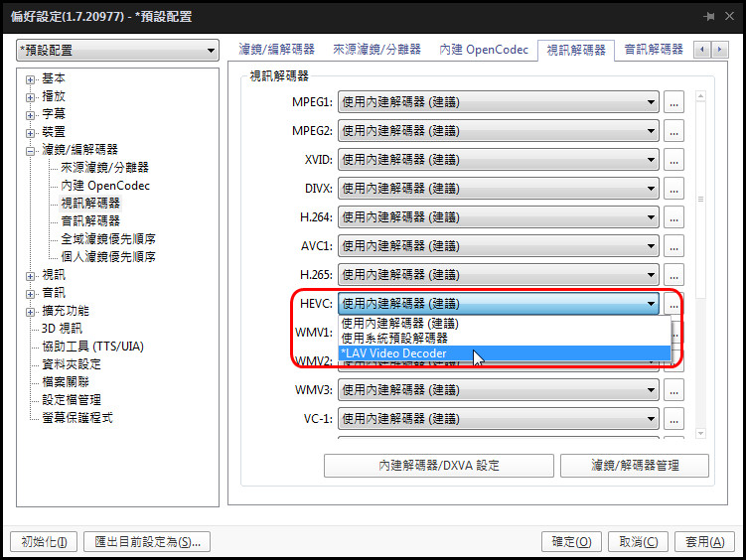This screenshot has width=746, height=560.
Task: Switch to 內建 OpenCodec tab
Action: (484, 50)
